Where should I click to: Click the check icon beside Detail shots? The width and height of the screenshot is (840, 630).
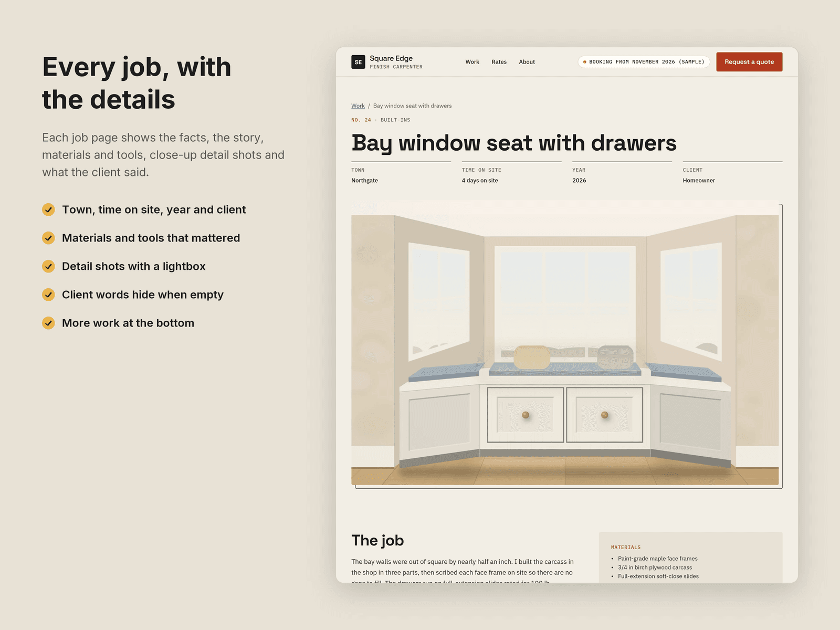(48, 266)
